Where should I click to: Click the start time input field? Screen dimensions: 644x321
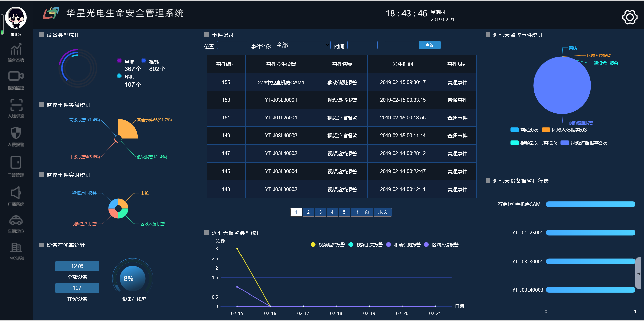click(x=363, y=45)
